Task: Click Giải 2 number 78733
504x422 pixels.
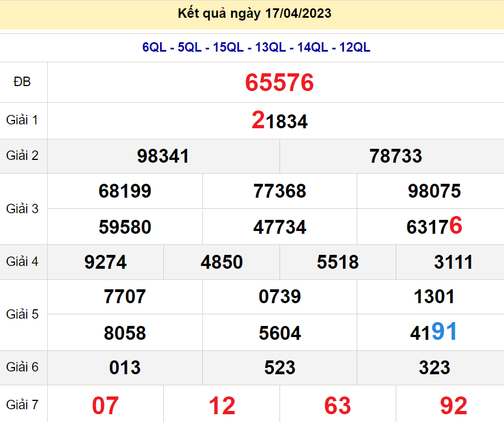Action: coord(396,156)
